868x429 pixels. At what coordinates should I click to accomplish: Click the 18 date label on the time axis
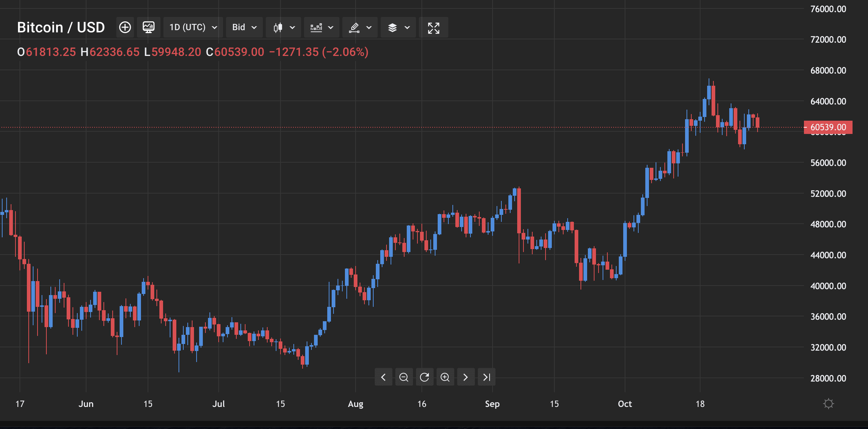point(700,404)
